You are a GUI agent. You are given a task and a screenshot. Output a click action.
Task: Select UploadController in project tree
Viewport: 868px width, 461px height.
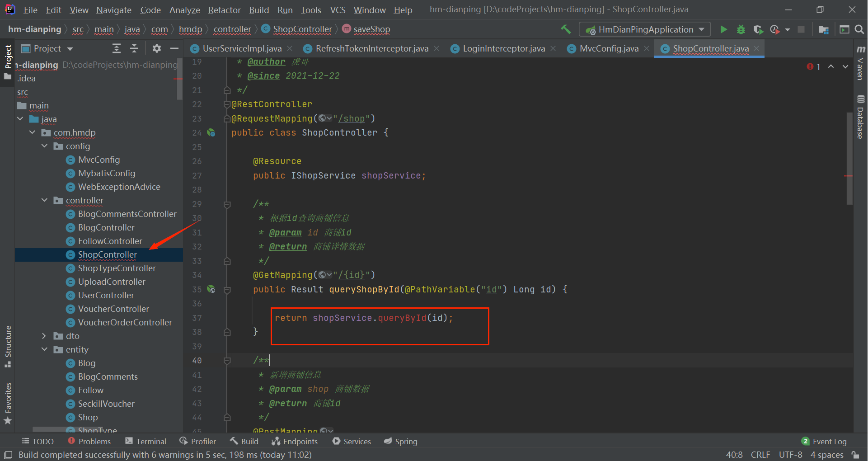point(112,282)
